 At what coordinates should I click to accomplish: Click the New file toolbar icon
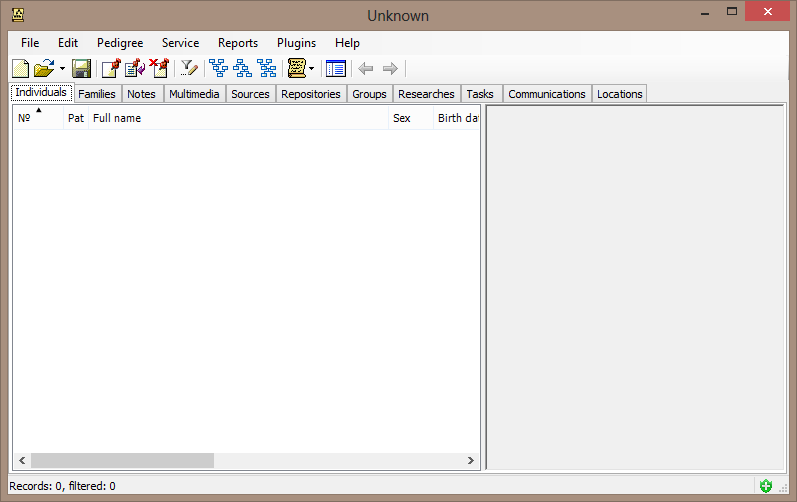20,68
